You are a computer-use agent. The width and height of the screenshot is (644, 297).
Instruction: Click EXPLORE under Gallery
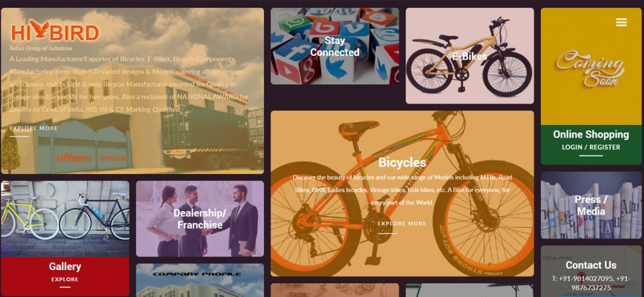click(x=65, y=279)
